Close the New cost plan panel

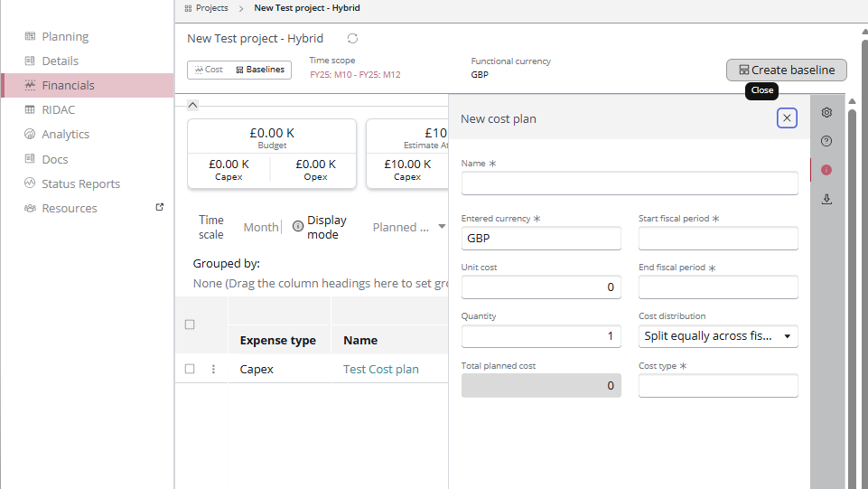click(x=787, y=118)
